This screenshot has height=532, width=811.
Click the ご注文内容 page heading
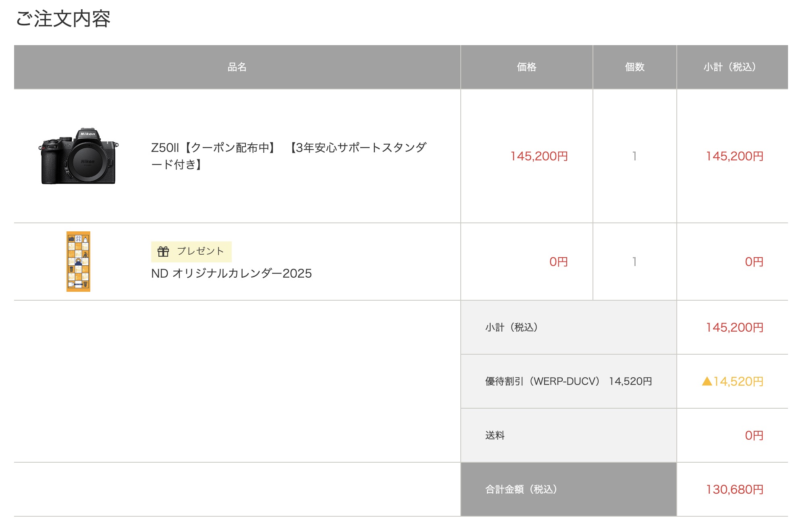point(63,19)
